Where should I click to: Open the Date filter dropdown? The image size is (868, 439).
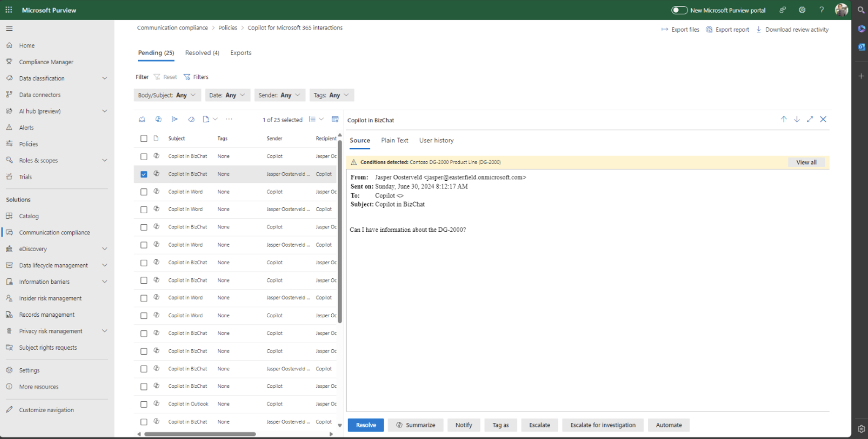tap(227, 95)
